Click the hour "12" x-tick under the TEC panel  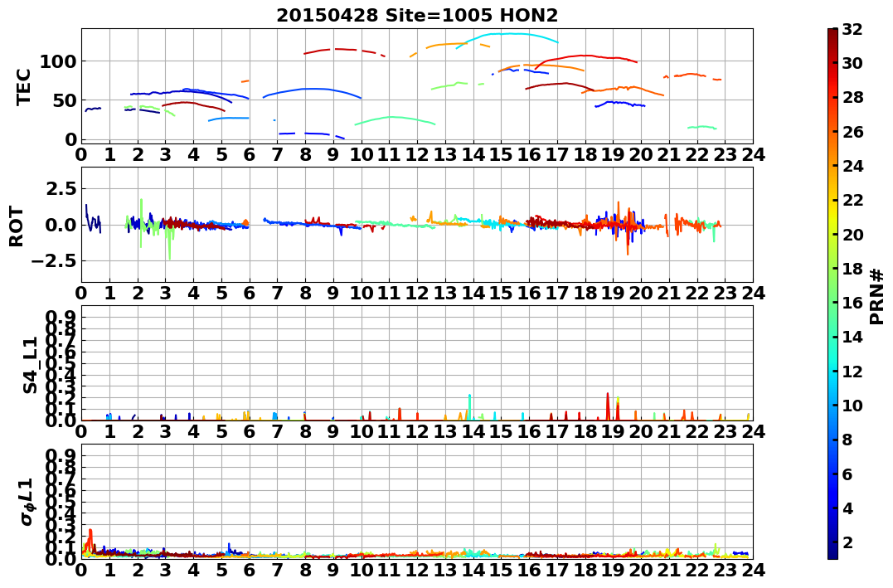tap(417, 154)
